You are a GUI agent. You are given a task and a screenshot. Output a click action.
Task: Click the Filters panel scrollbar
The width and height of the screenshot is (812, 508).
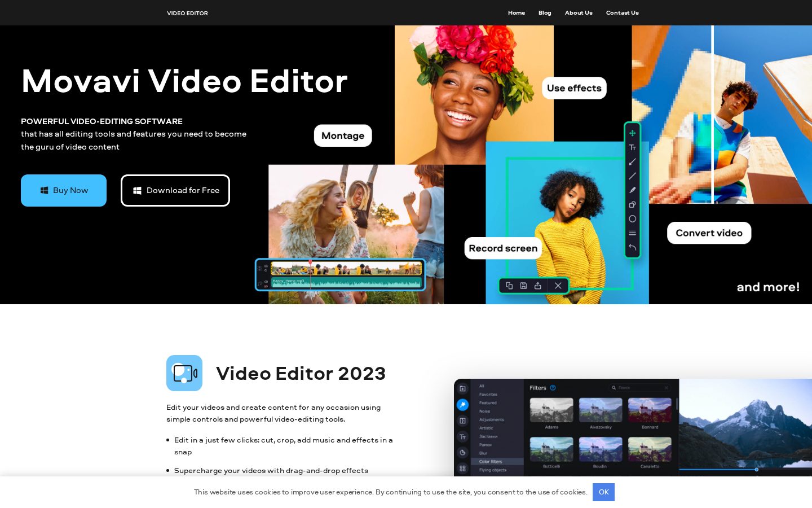click(677, 404)
